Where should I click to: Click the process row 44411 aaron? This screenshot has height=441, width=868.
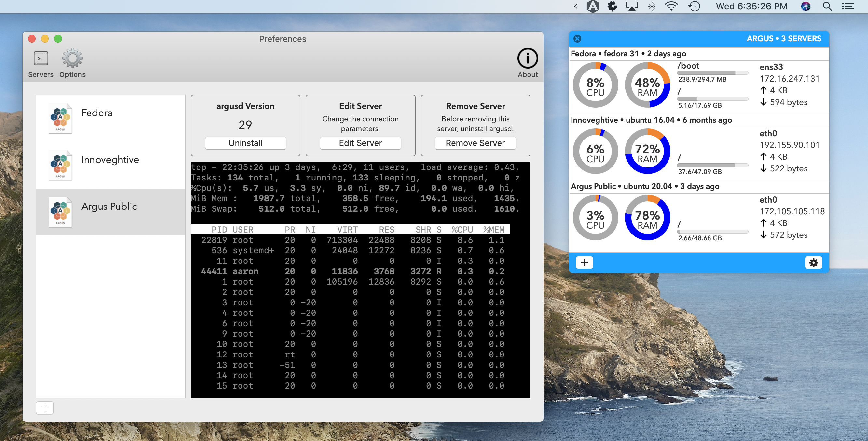point(351,271)
